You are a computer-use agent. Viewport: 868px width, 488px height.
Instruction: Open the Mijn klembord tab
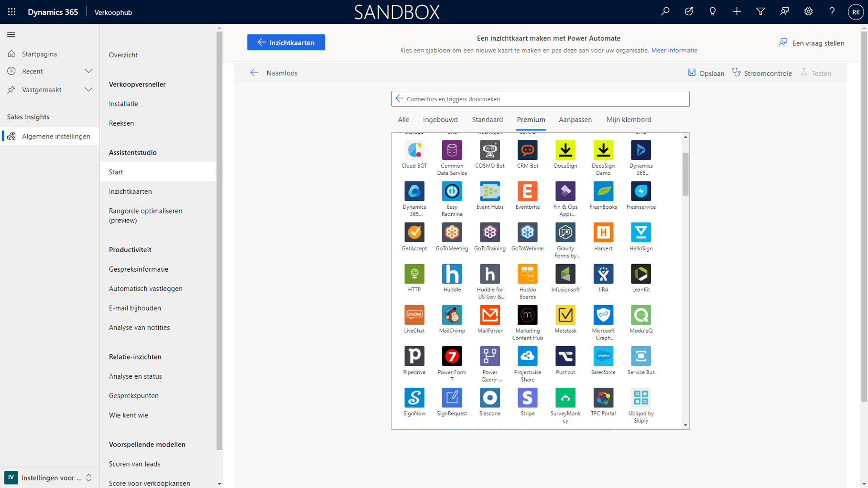pos(629,120)
